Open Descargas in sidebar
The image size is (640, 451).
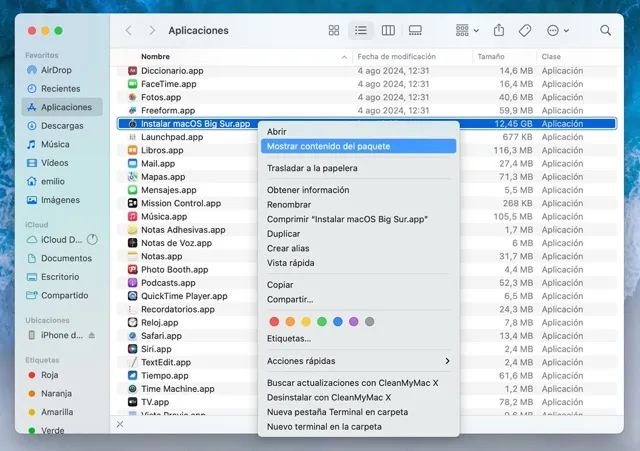62,126
